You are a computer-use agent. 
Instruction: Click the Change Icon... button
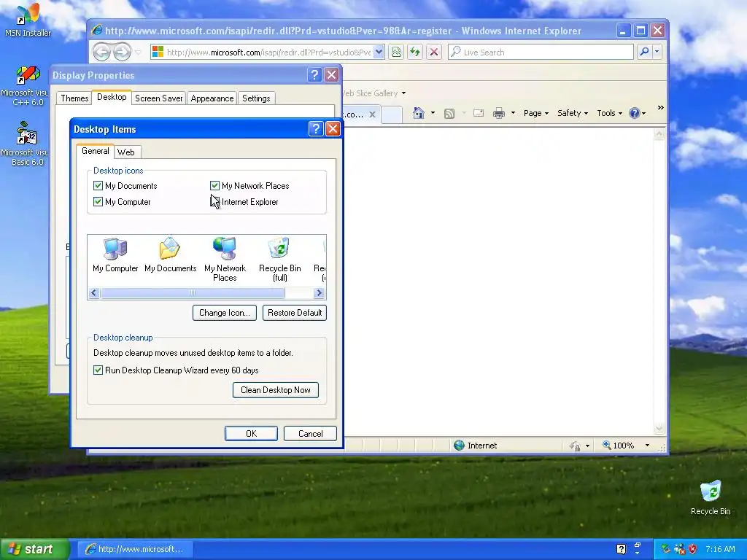click(x=225, y=313)
